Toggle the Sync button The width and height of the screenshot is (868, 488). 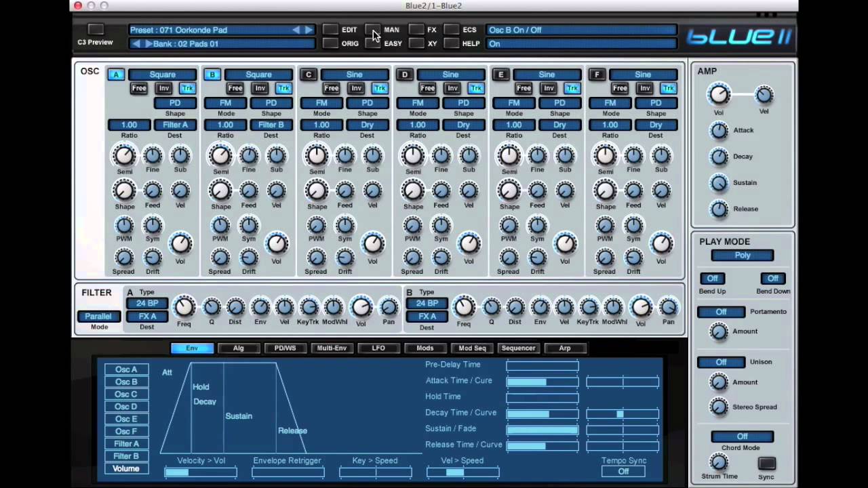coord(766,464)
